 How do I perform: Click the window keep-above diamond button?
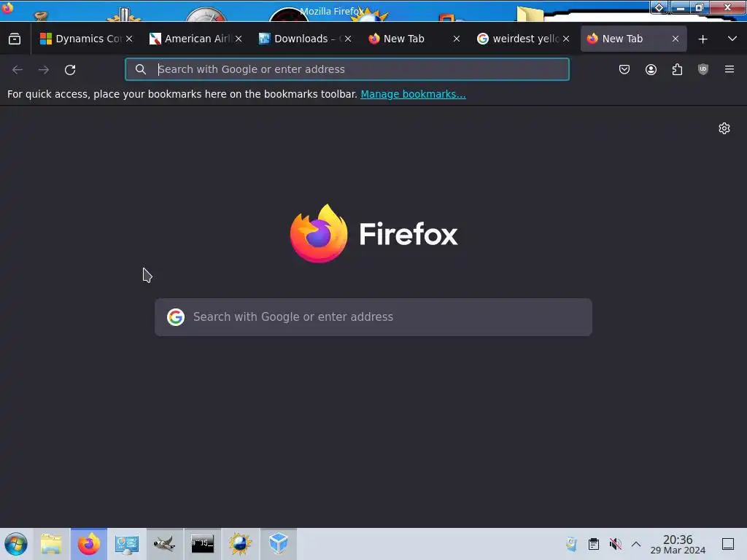point(659,7)
